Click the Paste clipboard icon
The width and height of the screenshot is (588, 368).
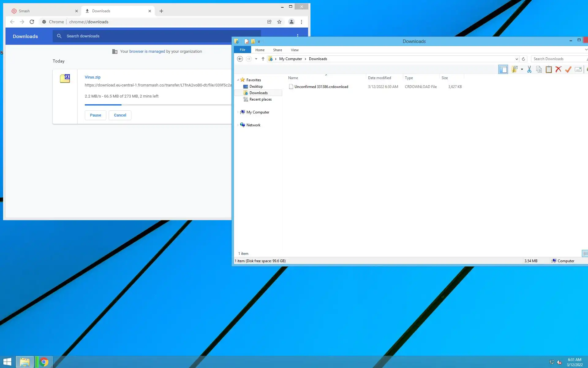tap(548, 70)
